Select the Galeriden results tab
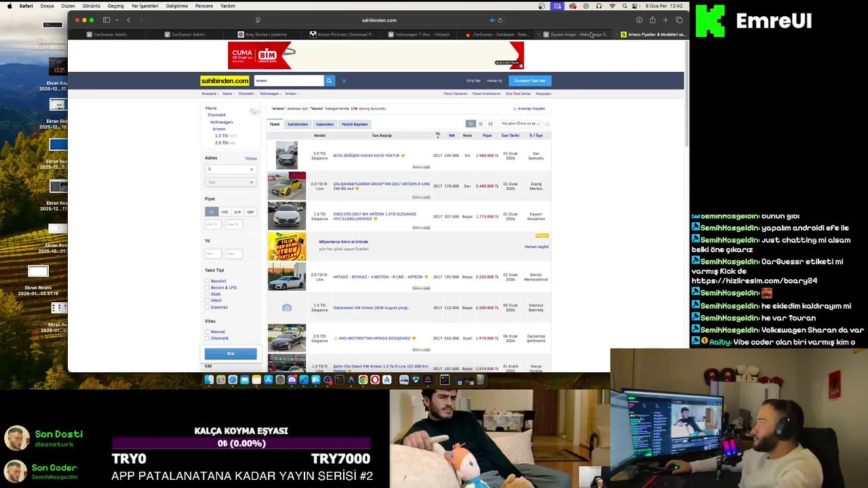This screenshot has height=488, width=868. pos(325,124)
